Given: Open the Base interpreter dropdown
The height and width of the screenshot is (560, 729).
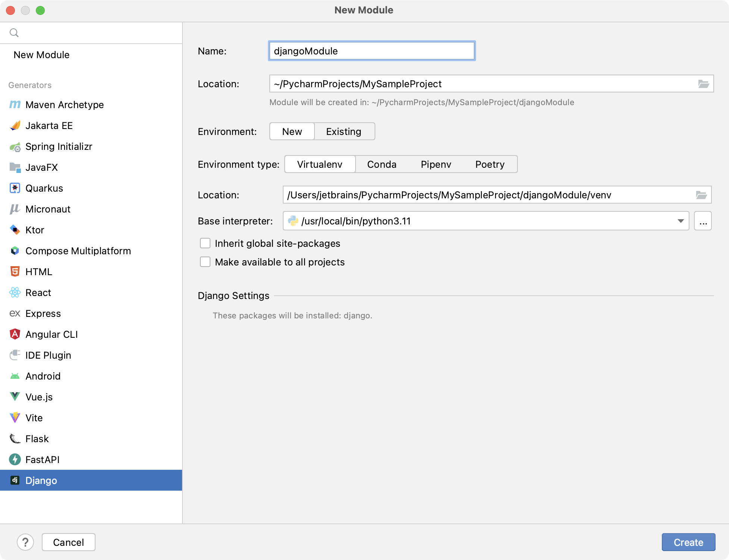Looking at the screenshot, I should 486,221.
